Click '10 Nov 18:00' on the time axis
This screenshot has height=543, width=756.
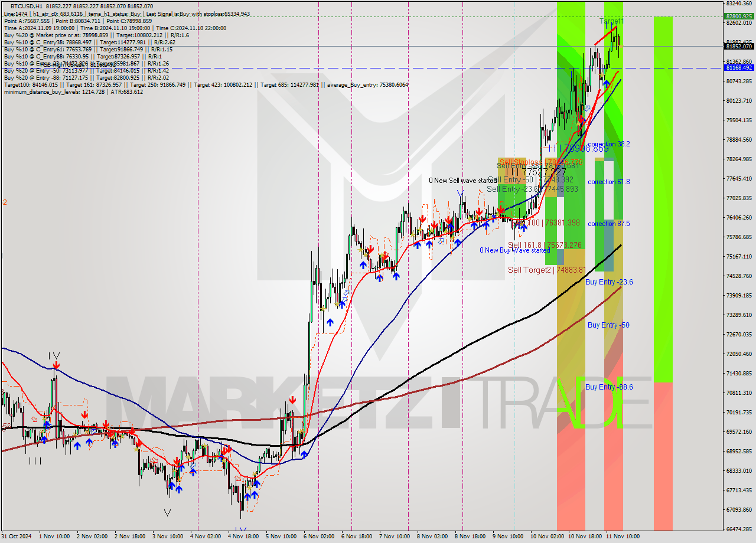point(585,537)
